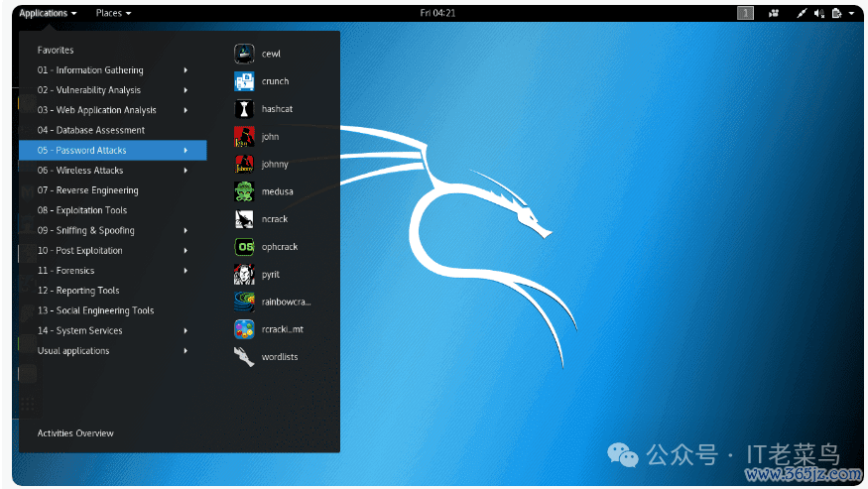The height and width of the screenshot is (489, 868).
Task: Expand the system menu arrow at top right
Action: [x=851, y=13]
